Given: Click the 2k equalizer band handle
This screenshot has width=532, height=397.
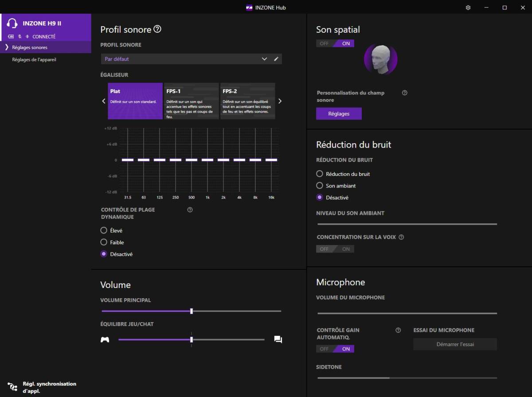Looking at the screenshot, I should pyautogui.click(x=223, y=160).
